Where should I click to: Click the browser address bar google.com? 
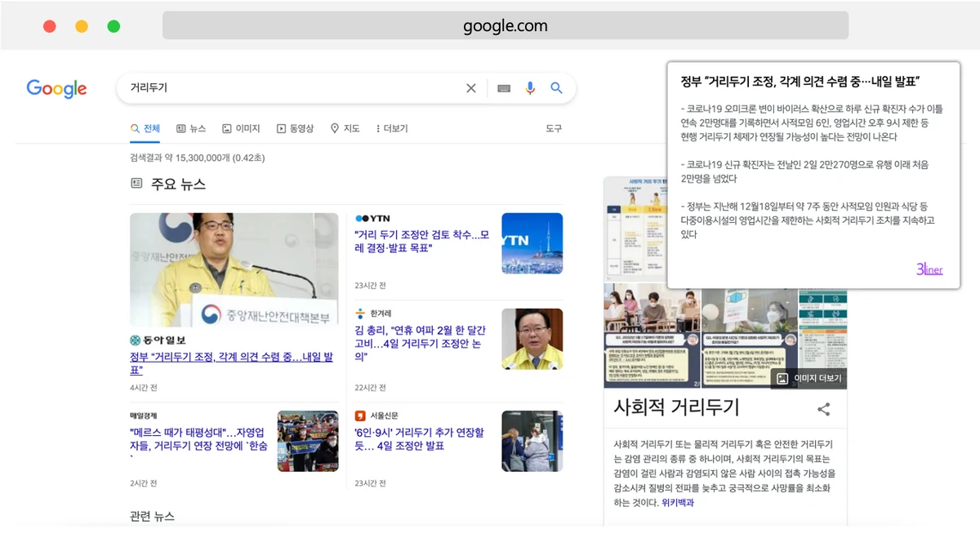(506, 25)
